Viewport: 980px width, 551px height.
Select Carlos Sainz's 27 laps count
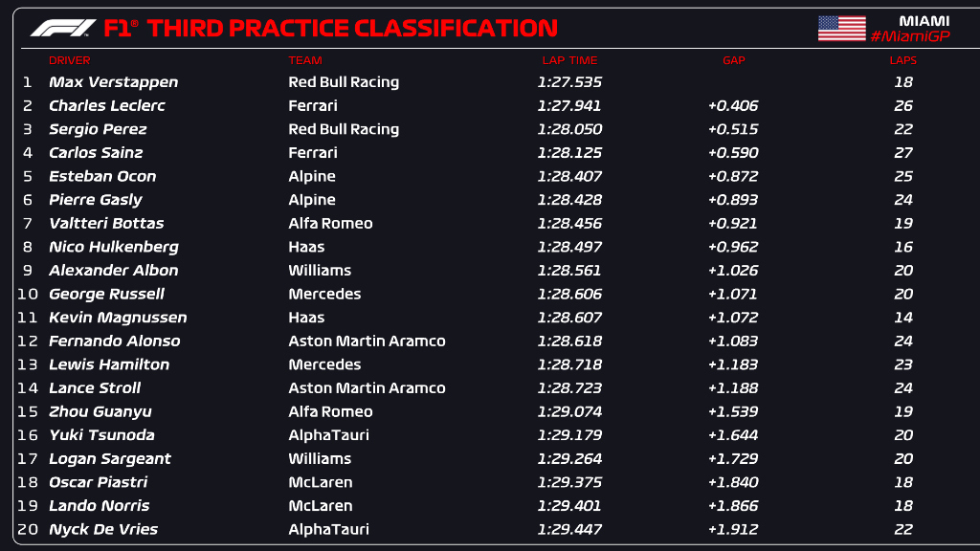click(x=902, y=153)
